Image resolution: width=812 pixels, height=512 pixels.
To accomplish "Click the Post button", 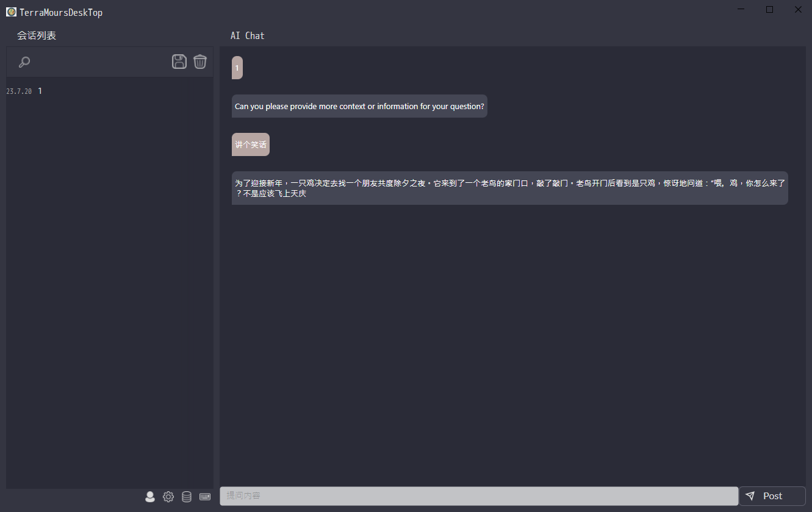I will [x=772, y=496].
